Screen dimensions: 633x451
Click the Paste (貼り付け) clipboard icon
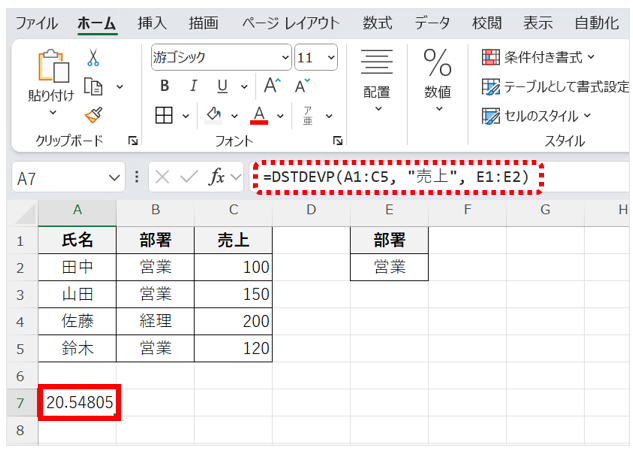coord(50,68)
